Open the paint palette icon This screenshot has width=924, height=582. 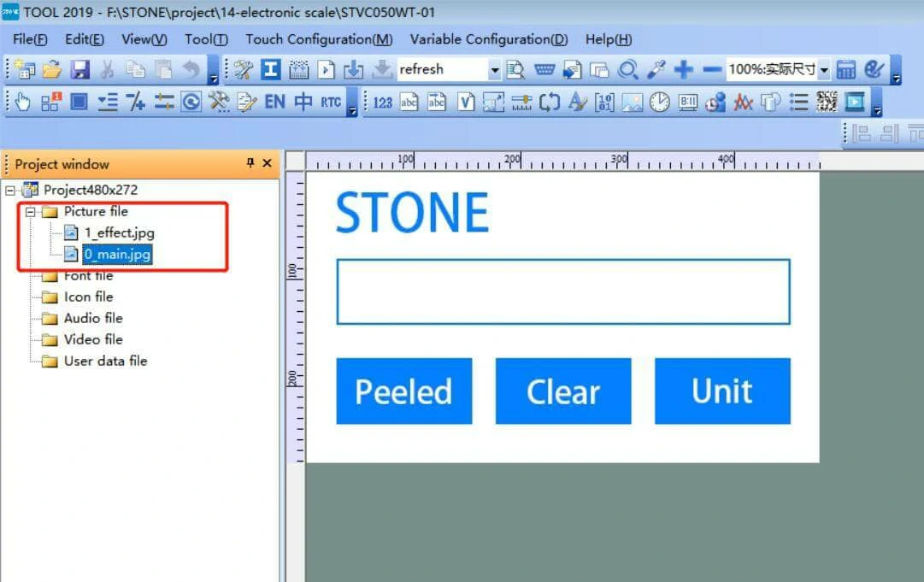874,69
